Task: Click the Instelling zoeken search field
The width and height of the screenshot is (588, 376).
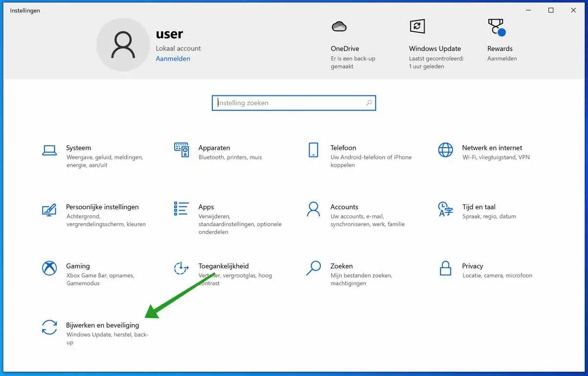Action: click(294, 103)
